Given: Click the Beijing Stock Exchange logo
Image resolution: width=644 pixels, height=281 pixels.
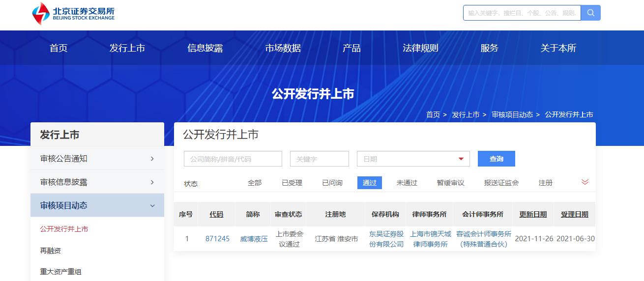Looking at the screenshot, I should (73, 13).
